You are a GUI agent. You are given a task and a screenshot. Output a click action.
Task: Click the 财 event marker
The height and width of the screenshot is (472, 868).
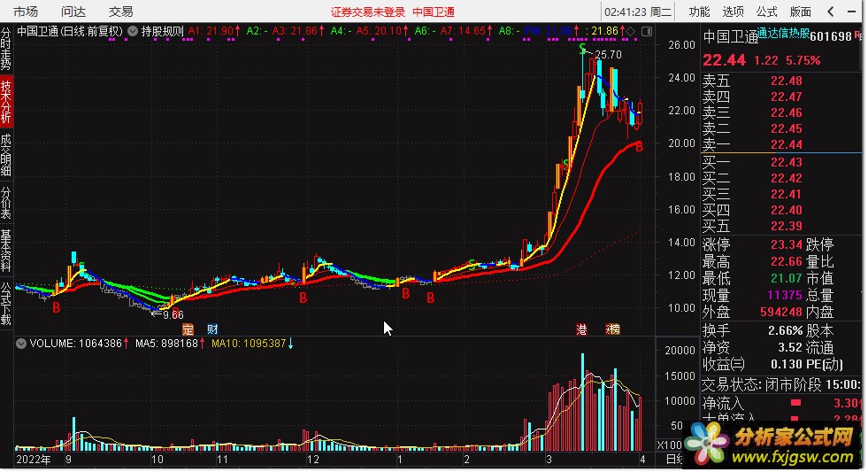(x=212, y=329)
